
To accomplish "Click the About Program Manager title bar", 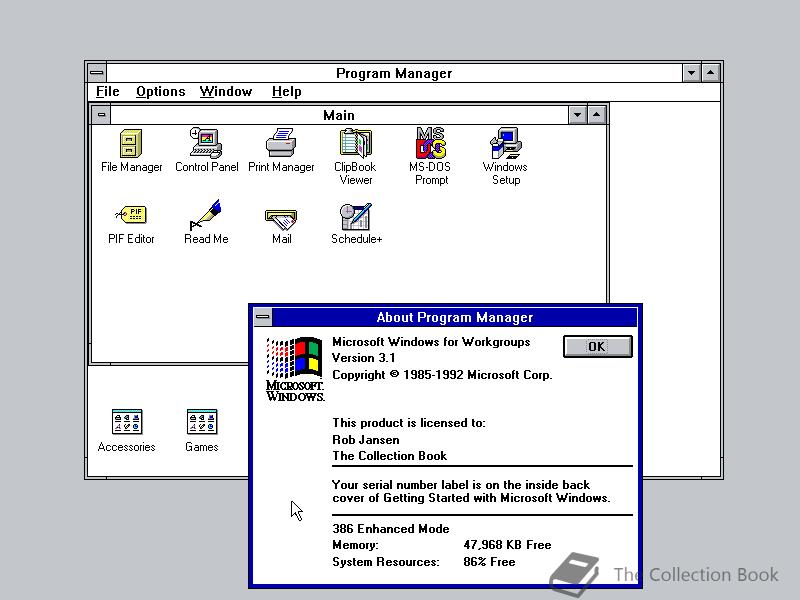I will point(455,317).
